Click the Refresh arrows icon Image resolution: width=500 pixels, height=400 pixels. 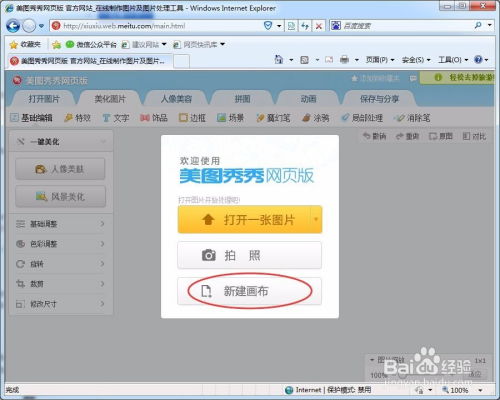(305, 26)
